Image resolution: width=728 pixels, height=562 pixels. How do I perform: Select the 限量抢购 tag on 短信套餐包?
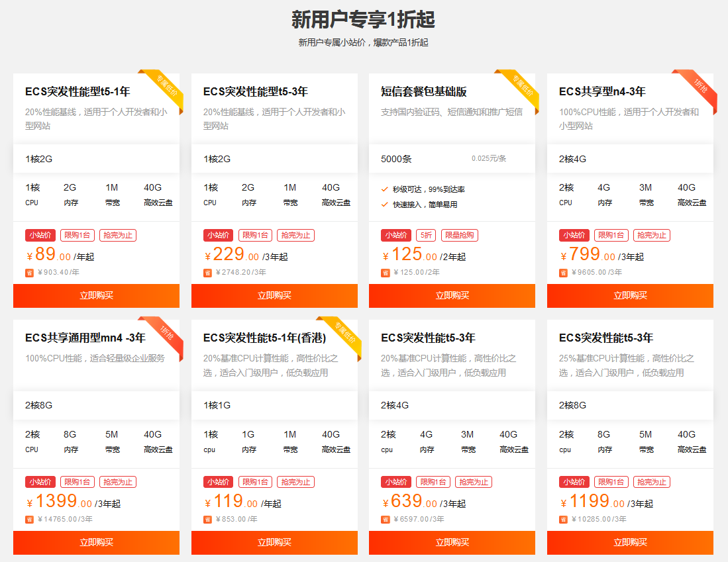pos(459,235)
